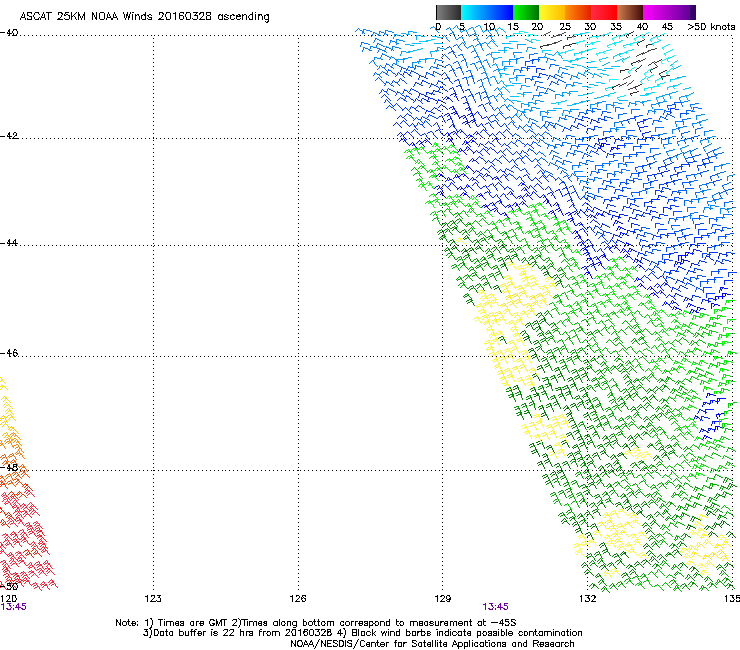This screenshot has width=740, height=650.
Task: Select the cyan-blue 5-15 knots legend band
Action: coord(487,12)
